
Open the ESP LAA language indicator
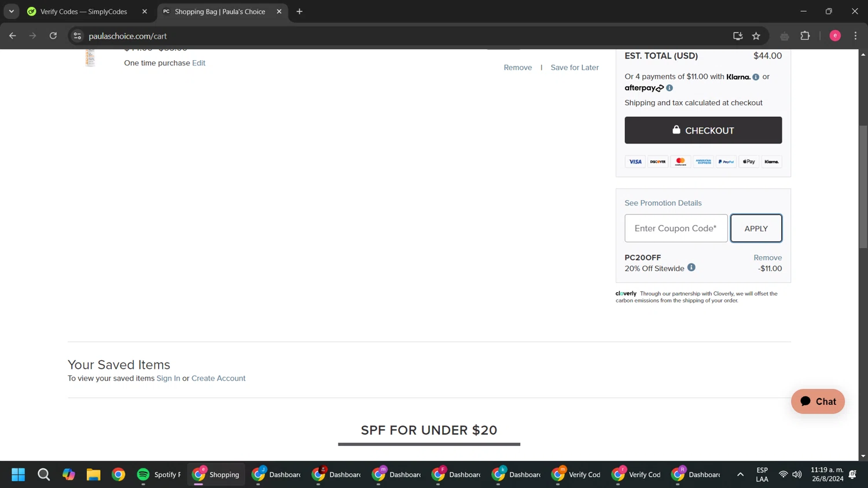tap(762, 475)
